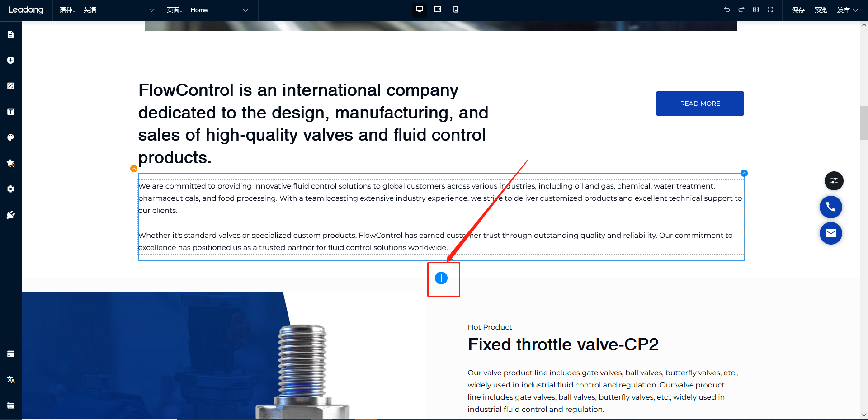Screen dimensions: 868x420
Task: Open the translation tool in the sidebar
Action: pyautogui.click(x=11, y=380)
